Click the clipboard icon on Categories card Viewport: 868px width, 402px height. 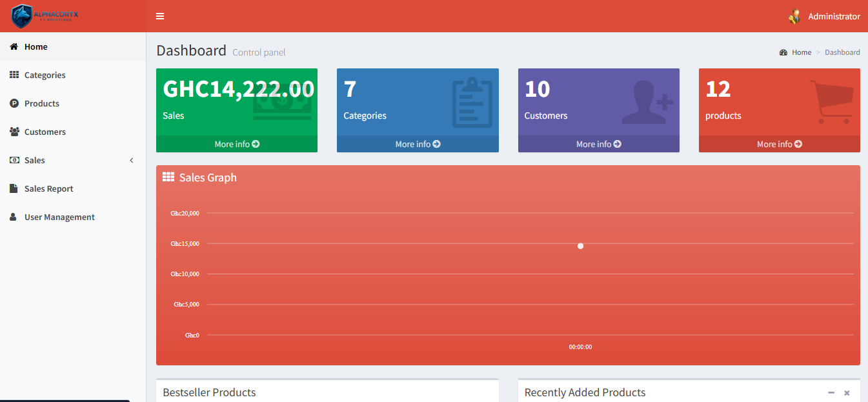[x=472, y=103]
